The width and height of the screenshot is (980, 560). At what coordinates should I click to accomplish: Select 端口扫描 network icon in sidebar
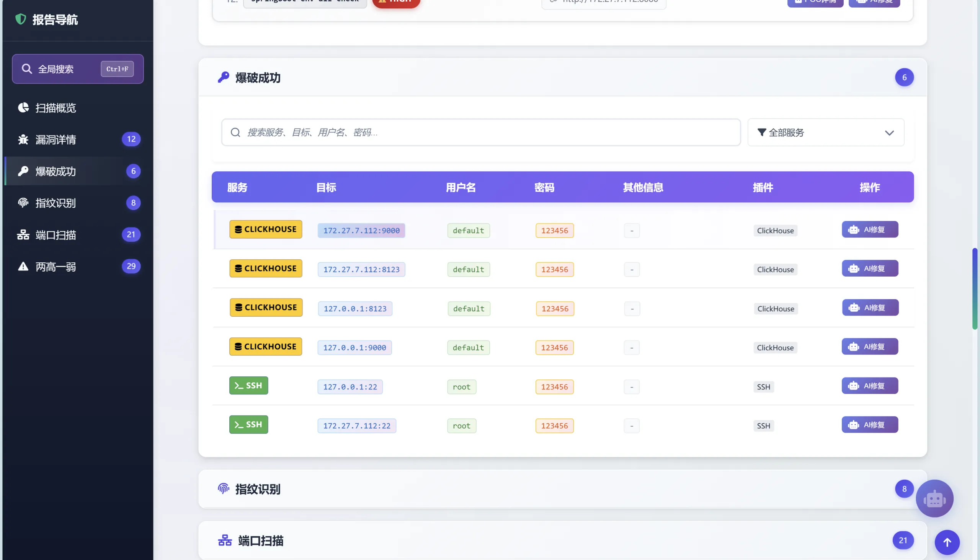click(x=23, y=235)
